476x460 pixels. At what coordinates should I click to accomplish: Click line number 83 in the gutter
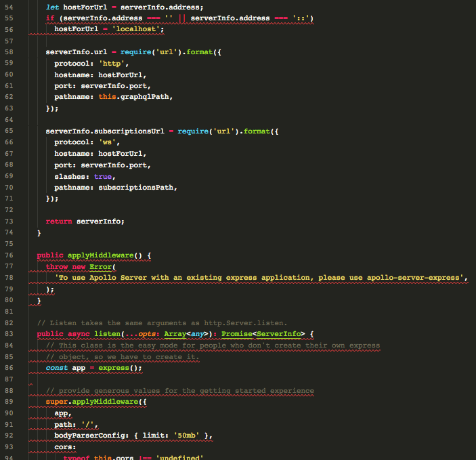[9, 333]
